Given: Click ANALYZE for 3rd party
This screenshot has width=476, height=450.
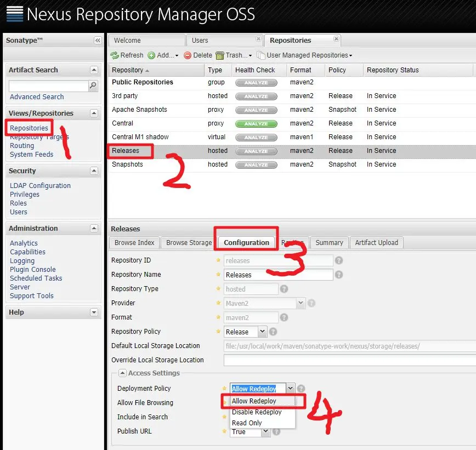Looking at the screenshot, I should pyautogui.click(x=256, y=96).
